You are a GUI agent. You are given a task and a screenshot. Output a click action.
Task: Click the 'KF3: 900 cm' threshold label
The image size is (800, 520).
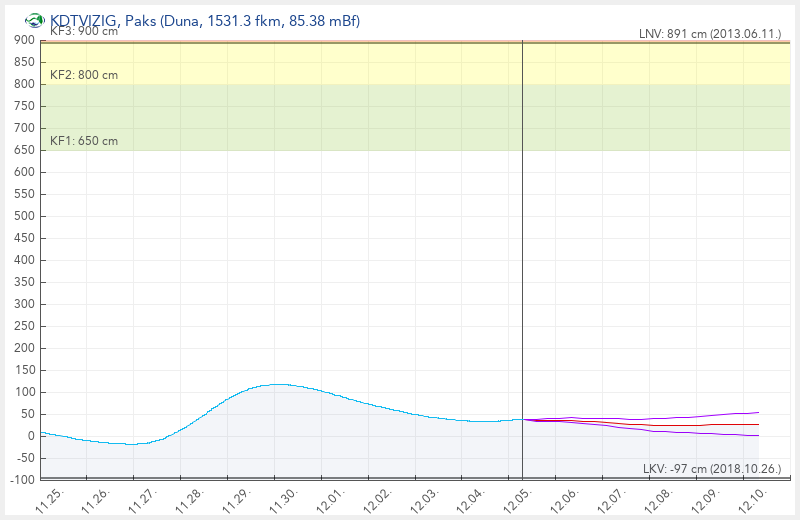tap(84, 31)
